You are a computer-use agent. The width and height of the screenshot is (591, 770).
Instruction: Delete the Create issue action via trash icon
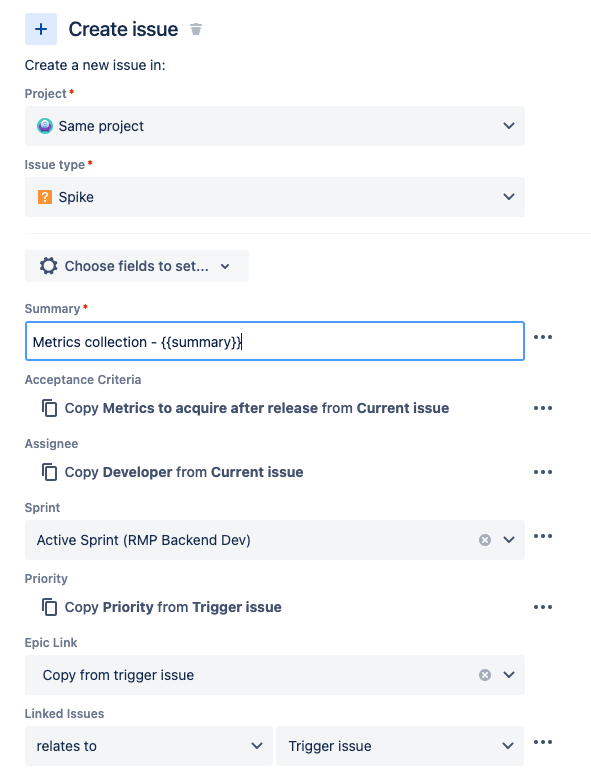point(196,29)
